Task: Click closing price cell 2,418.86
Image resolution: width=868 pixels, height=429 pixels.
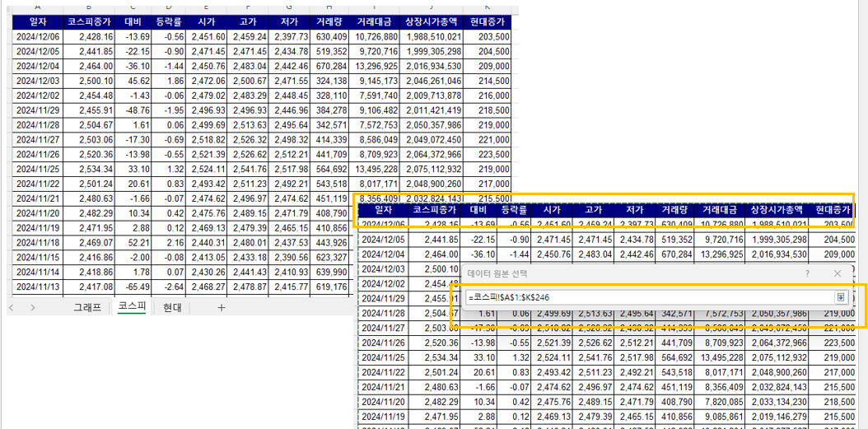Action: pos(89,272)
